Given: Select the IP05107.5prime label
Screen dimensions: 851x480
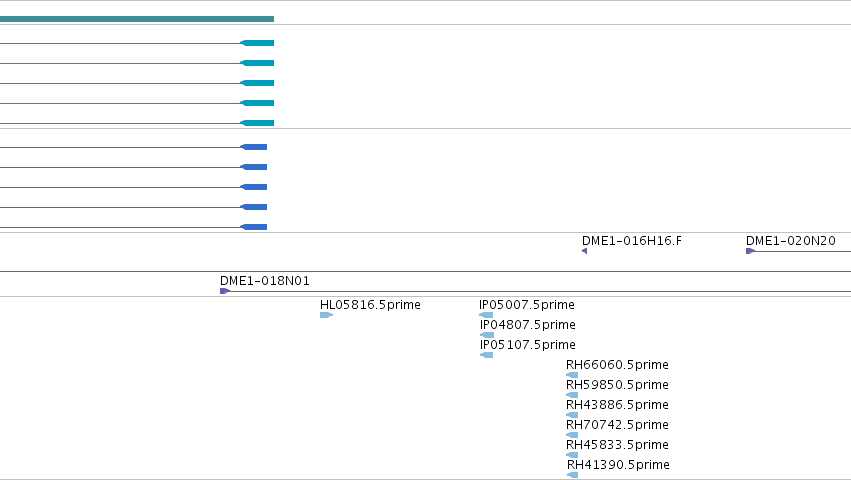Looking at the screenshot, I should (x=528, y=345).
